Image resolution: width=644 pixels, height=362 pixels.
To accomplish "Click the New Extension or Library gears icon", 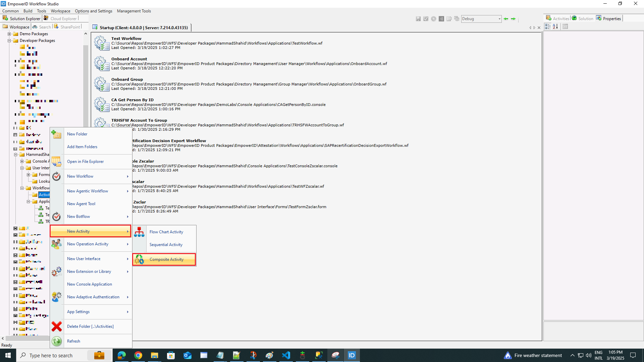I will pyautogui.click(x=56, y=271).
